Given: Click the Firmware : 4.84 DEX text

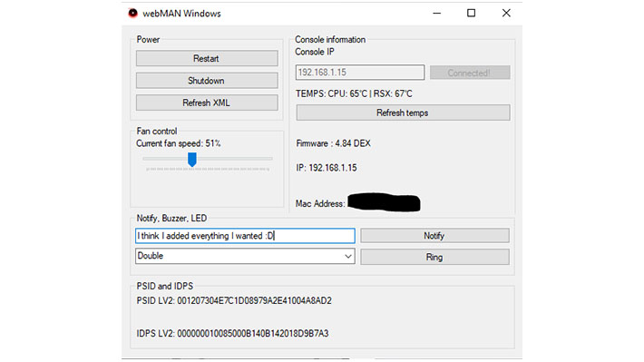Looking at the screenshot, I should [333, 143].
